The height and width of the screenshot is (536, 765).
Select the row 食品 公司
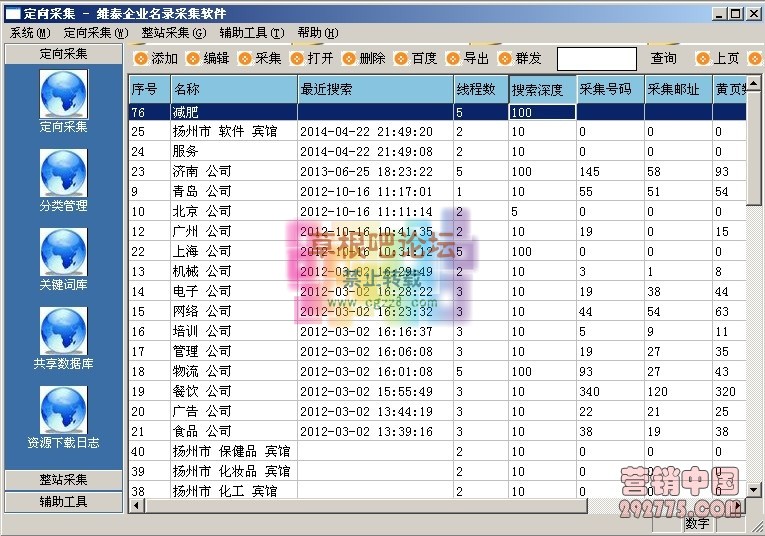(438, 432)
